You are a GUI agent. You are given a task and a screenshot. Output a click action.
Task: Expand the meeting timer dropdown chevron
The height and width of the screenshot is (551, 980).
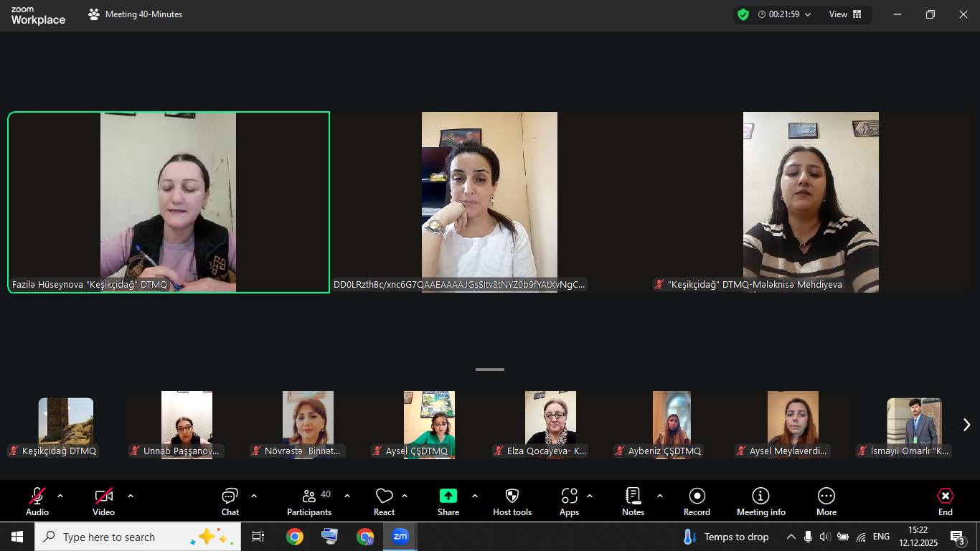808,14
